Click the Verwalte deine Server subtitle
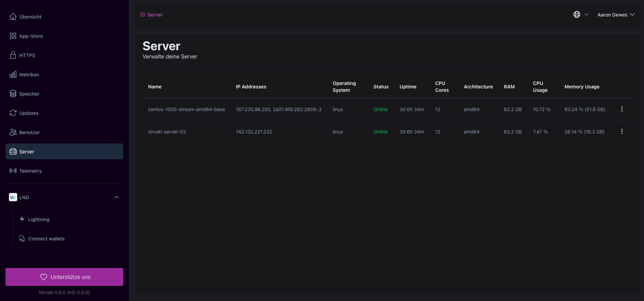This screenshot has width=644, height=301. coord(170,56)
